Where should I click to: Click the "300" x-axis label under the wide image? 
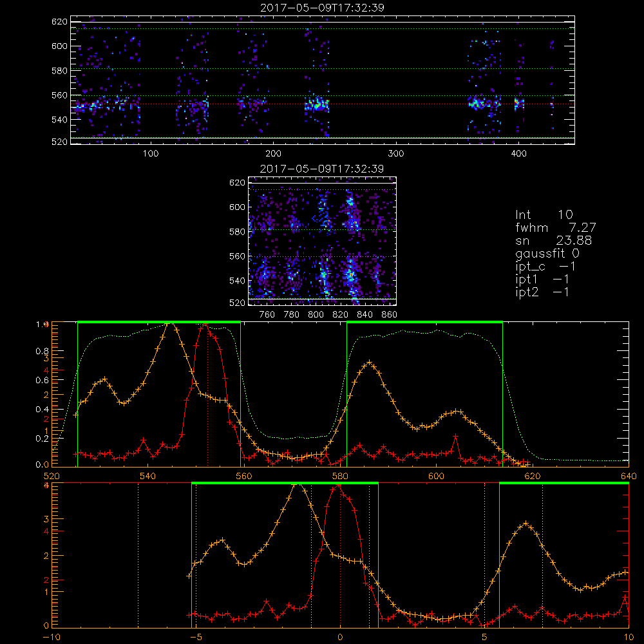pyautogui.click(x=396, y=154)
